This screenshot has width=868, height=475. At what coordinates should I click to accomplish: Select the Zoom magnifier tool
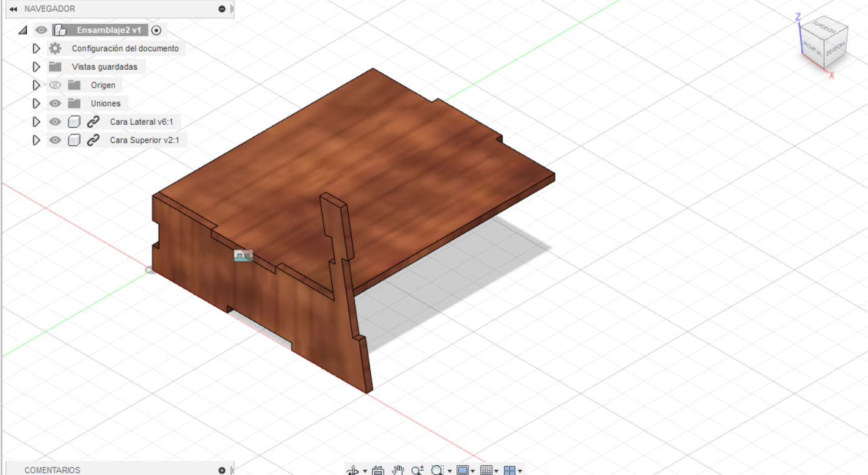418,470
